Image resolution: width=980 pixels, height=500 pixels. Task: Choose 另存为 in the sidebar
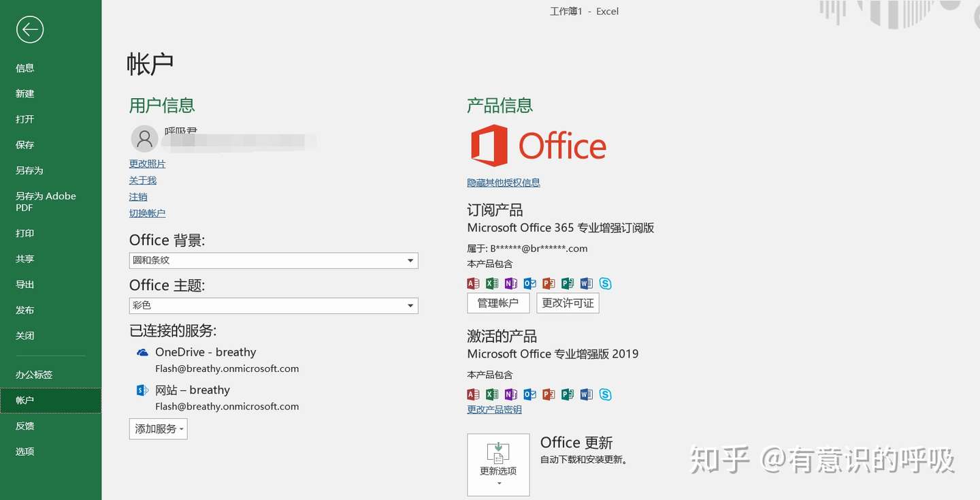tap(29, 170)
